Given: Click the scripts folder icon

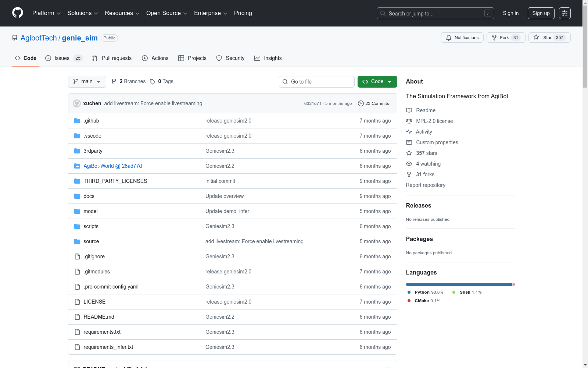Looking at the screenshot, I should point(77,226).
